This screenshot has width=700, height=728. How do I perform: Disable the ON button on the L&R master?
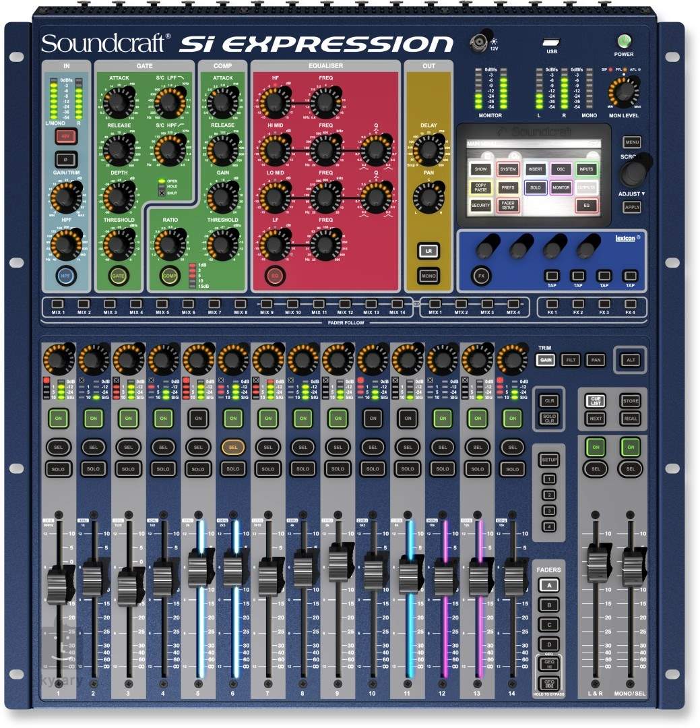tap(595, 446)
